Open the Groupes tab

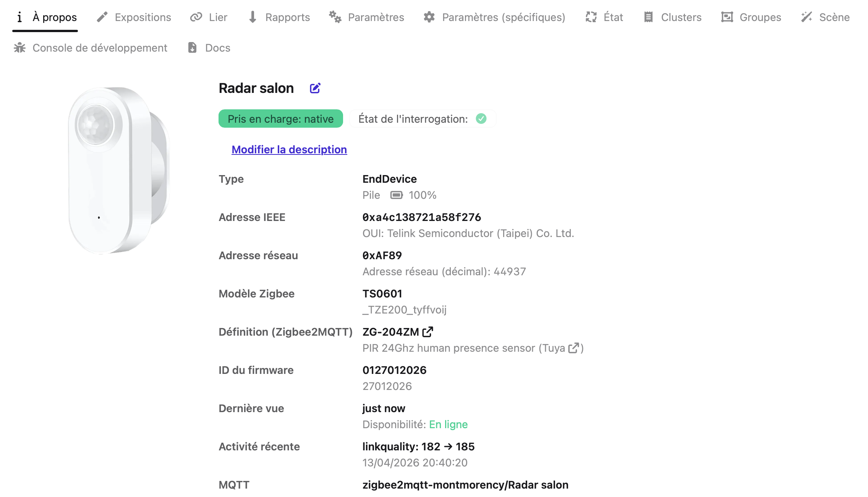pos(751,17)
